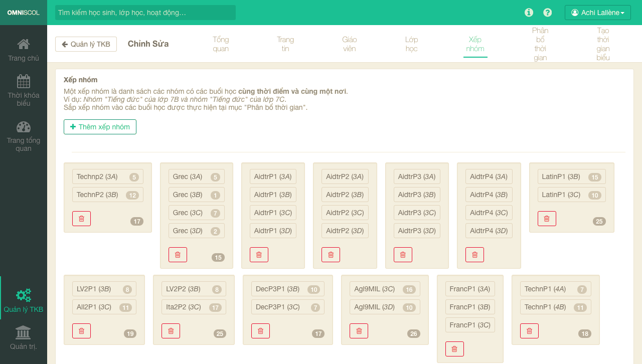Switch to the Giáo viên tab

tap(349, 44)
